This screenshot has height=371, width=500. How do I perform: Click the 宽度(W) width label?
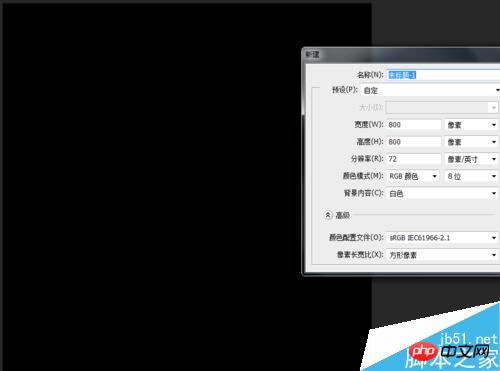(x=369, y=125)
